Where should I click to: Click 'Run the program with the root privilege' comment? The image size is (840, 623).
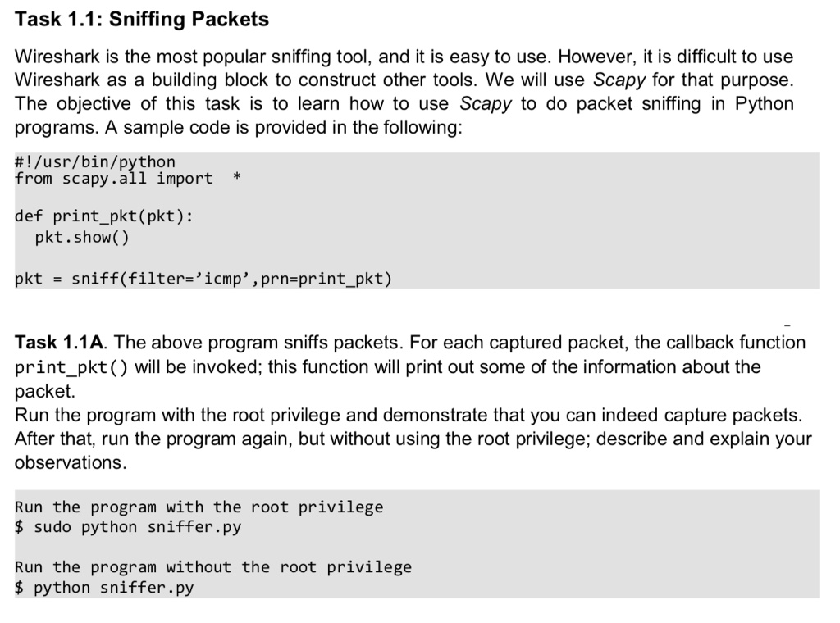click(199, 507)
